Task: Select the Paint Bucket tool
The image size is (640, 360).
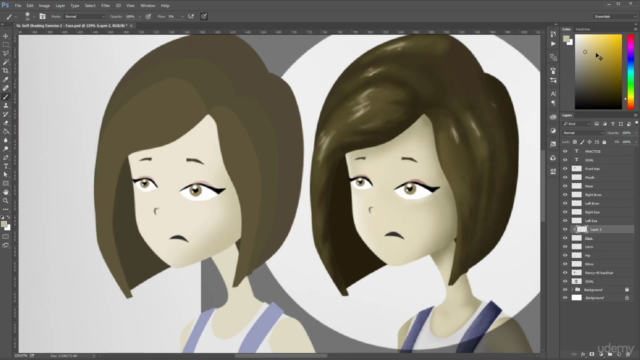Action: click(6, 131)
